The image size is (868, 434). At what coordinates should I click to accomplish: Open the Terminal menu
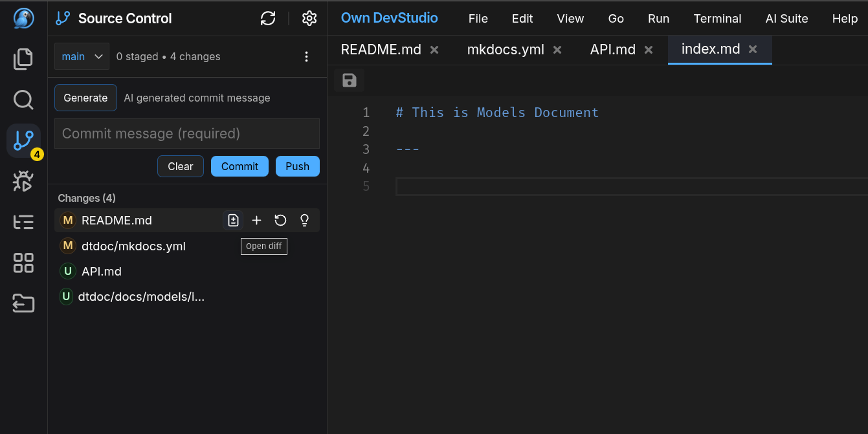coord(717,18)
